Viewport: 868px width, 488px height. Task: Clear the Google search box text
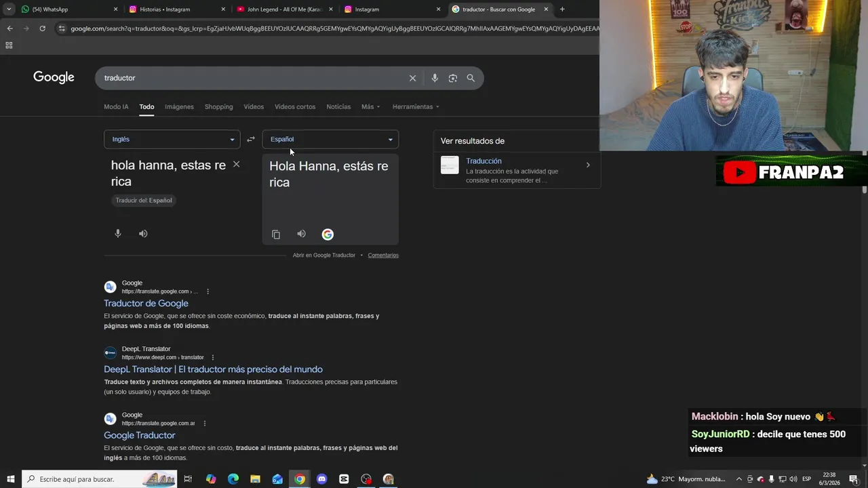tap(412, 78)
